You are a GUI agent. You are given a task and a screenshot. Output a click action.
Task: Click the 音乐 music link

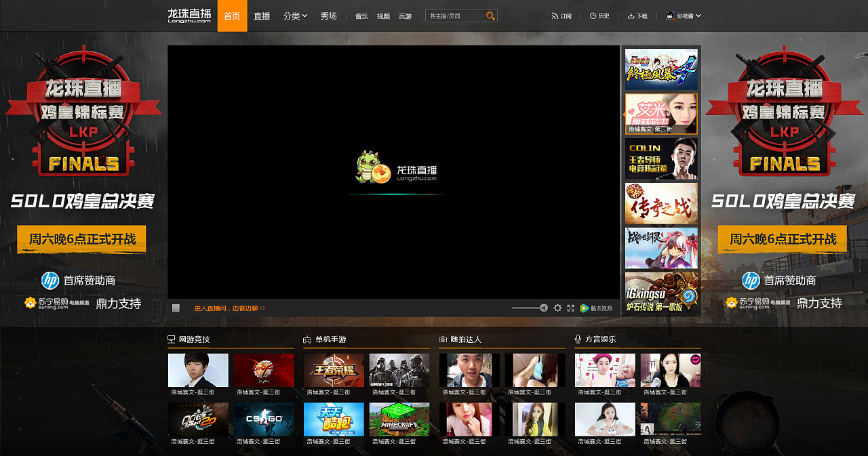pos(361,16)
